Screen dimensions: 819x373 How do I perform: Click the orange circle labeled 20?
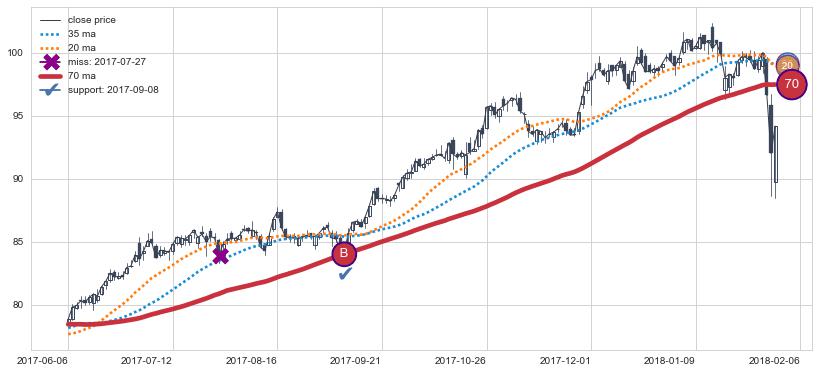788,65
